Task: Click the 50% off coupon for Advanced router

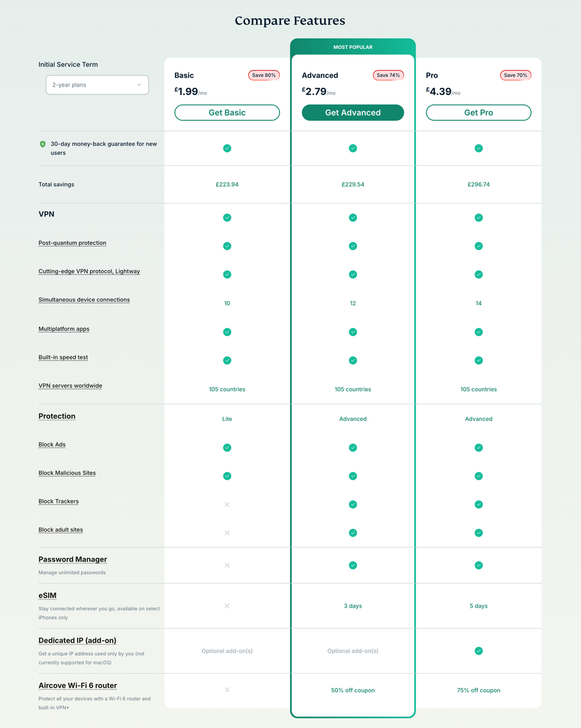Action: tap(353, 690)
